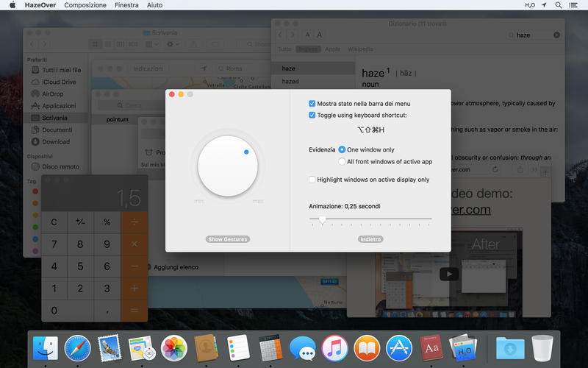Open the Finestra menu
The height and width of the screenshot is (368, 588).
126,5
